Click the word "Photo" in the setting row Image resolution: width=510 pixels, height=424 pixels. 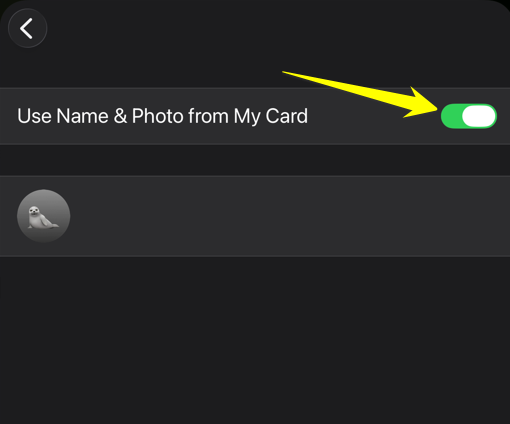(157, 116)
